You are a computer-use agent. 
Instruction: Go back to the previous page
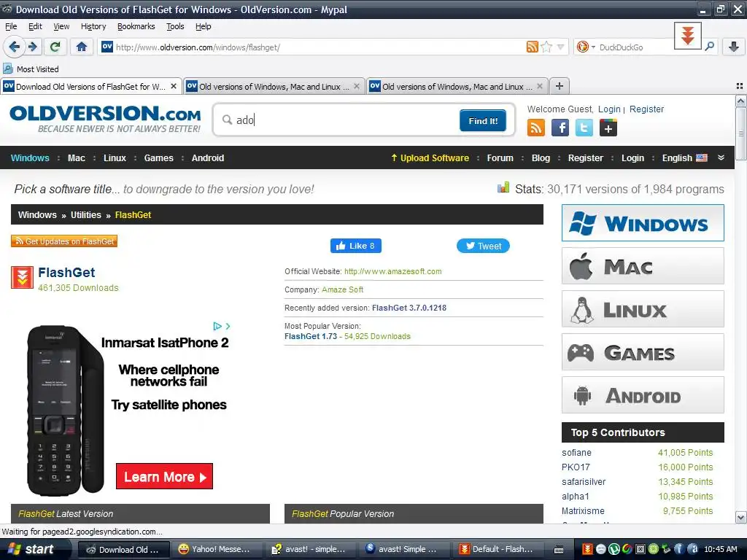15,47
